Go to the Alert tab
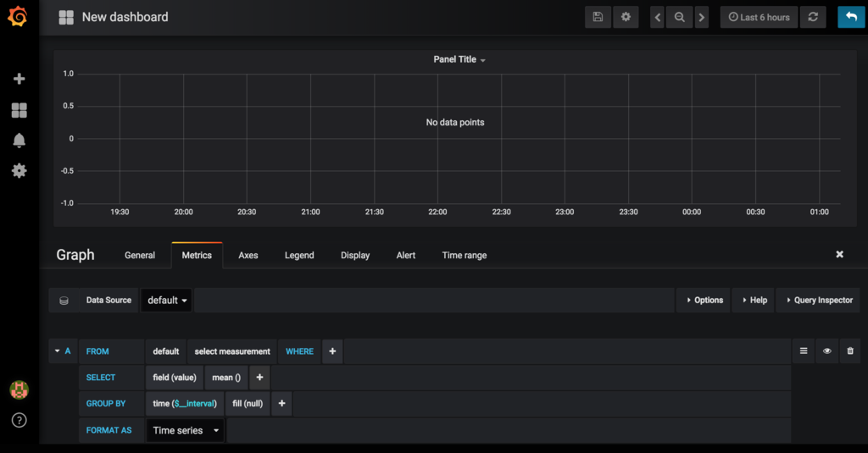868x453 pixels. (406, 255)
